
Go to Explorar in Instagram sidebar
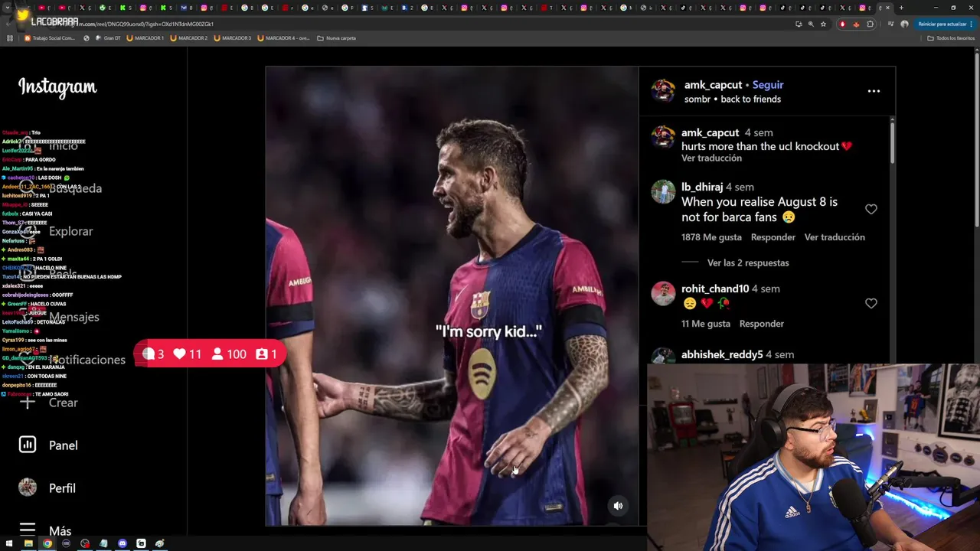click(x=70, y=231)
